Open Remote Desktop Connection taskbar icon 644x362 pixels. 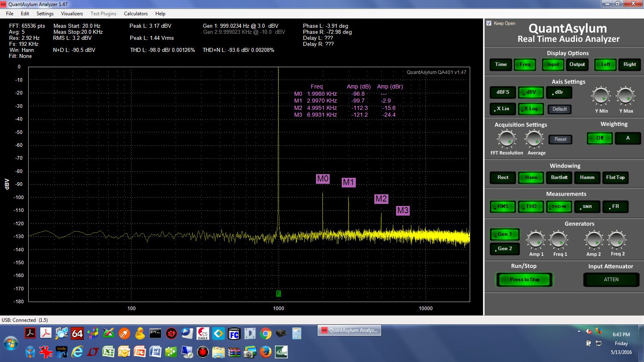(187, 352)
